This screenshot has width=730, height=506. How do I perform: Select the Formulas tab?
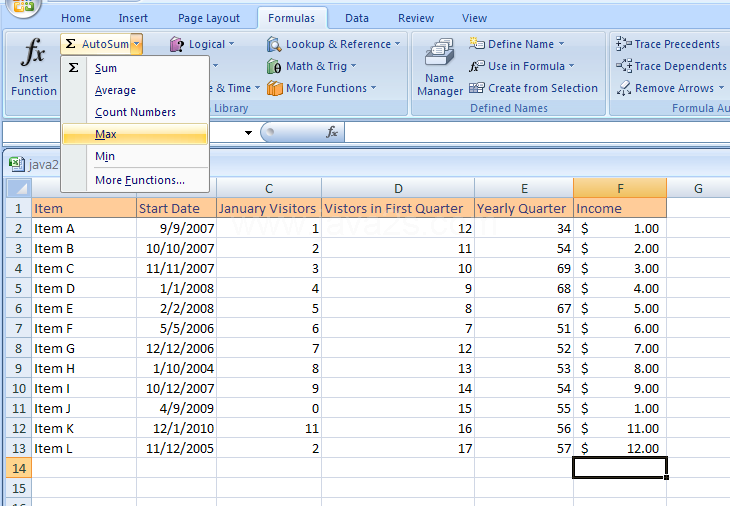(x=291, y=18)
